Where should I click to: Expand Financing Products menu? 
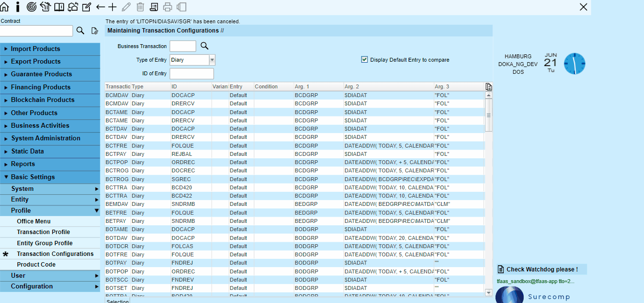coord(50,87)
